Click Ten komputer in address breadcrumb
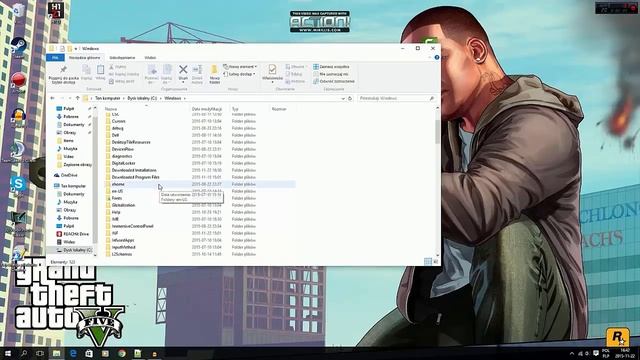Image resolution: width=640 pixels, height=360 pixels. click(108, 98)
